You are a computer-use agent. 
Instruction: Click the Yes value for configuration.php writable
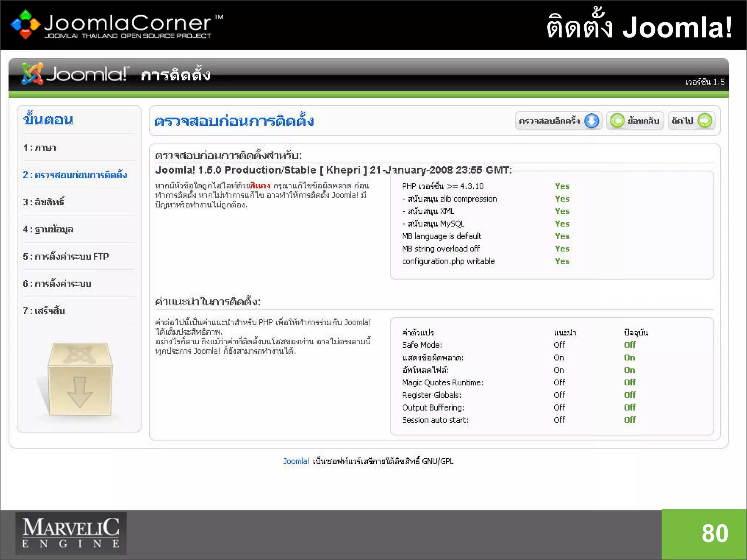click(x=562, y=261)
